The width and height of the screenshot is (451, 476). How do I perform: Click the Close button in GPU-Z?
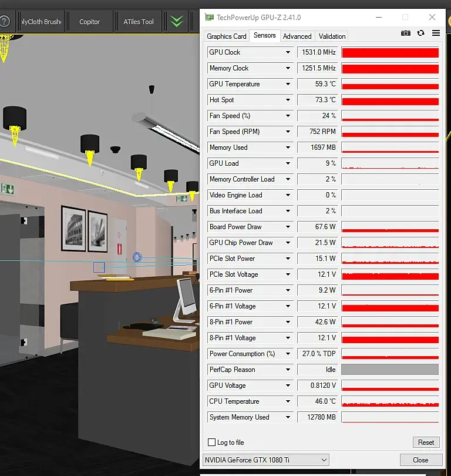[x=420, y=460]
